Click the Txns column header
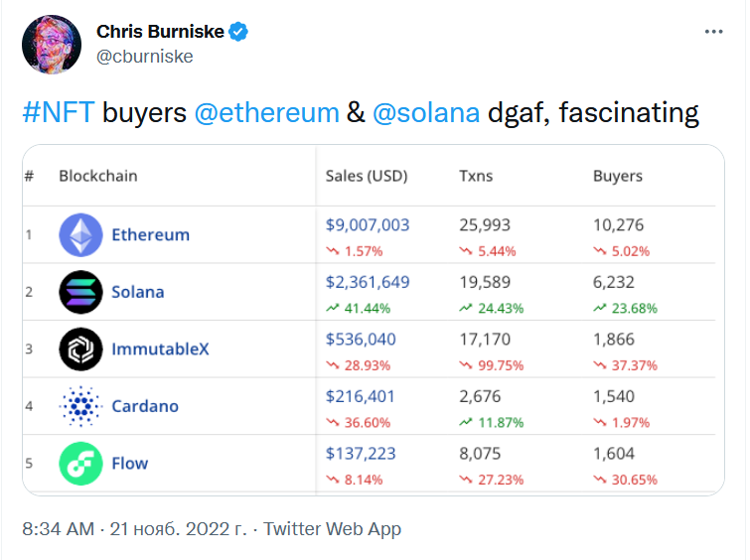750x560 pixels. pyautogui.click(x=476, y=176)
